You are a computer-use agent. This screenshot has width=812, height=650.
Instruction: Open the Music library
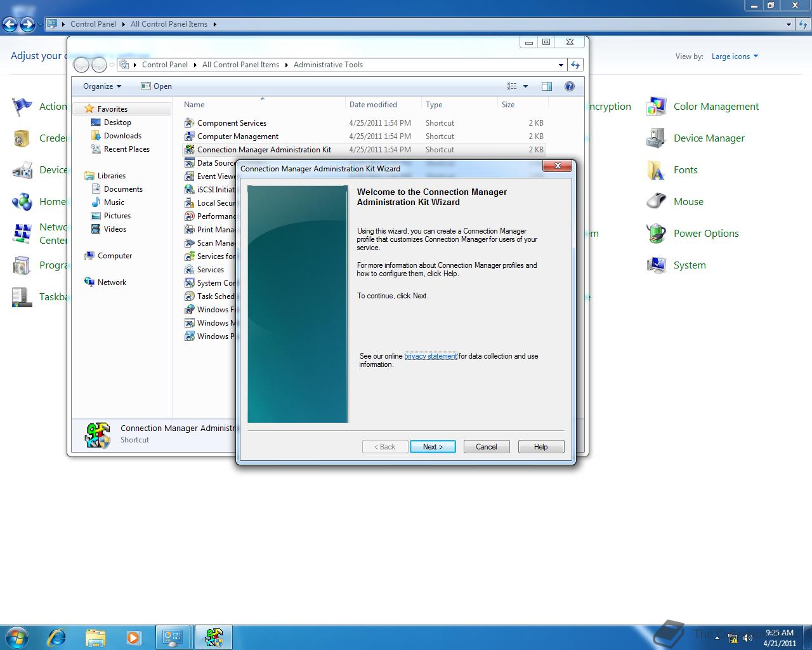(114, 202)
